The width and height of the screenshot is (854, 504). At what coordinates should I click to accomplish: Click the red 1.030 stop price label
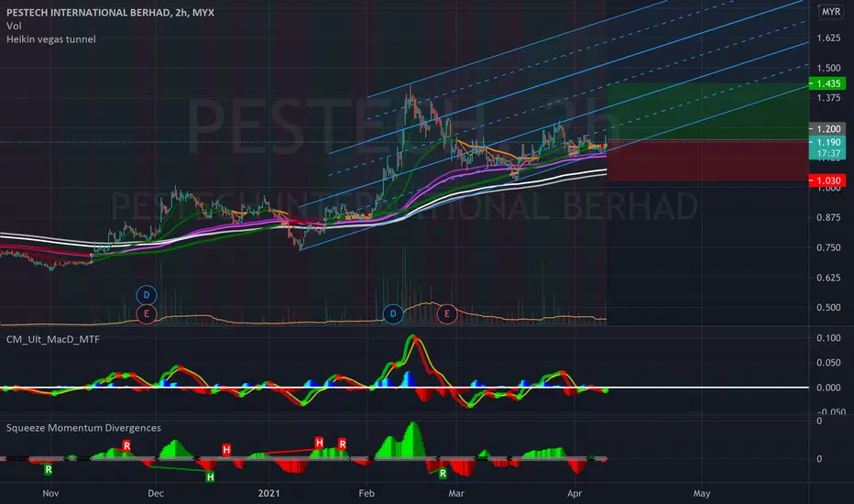pos(827,181)
